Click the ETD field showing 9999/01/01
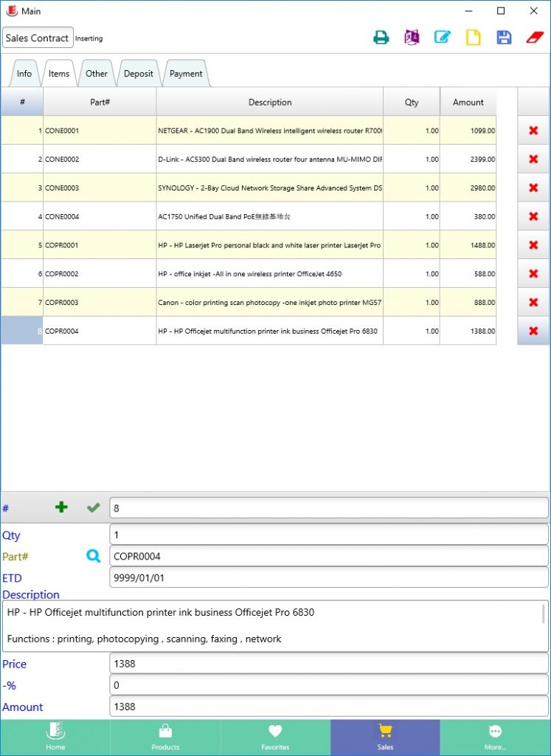The width and height of the screenshot is (551, 756). tap(329, 577)
